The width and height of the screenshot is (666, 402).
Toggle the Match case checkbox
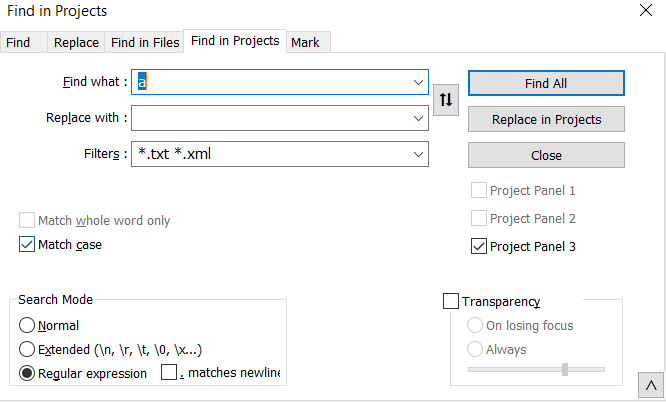pyautogui.click(x=27, y=245)
